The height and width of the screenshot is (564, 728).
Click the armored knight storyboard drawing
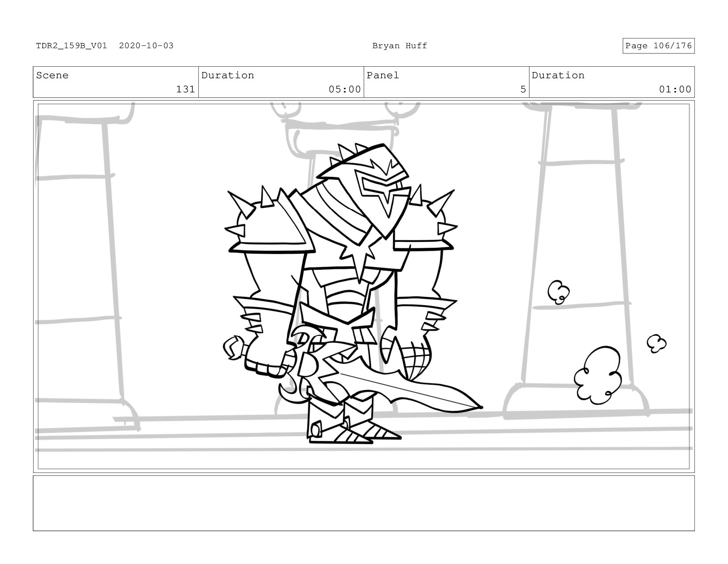pos(353,293)
